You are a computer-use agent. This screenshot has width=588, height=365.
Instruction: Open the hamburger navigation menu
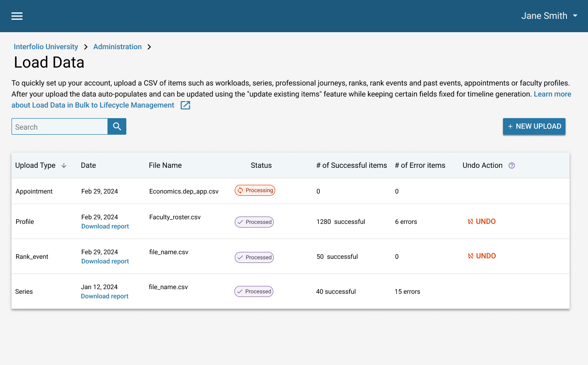[x=17, y=16]
